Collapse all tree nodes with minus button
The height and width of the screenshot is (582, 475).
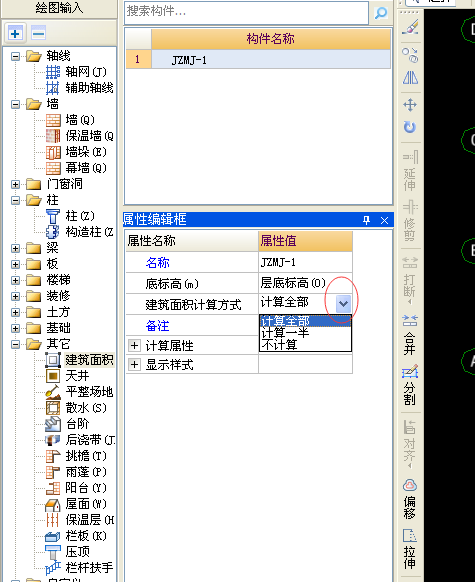[39, 34]
